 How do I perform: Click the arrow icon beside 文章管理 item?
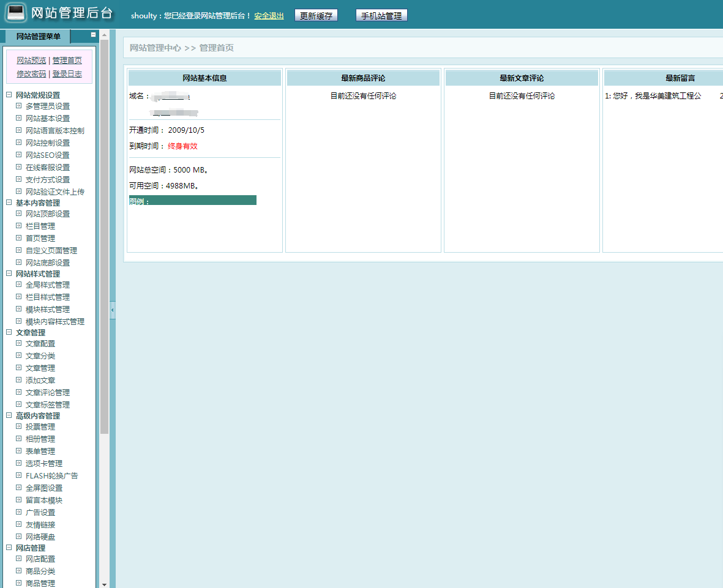[19, 368]
